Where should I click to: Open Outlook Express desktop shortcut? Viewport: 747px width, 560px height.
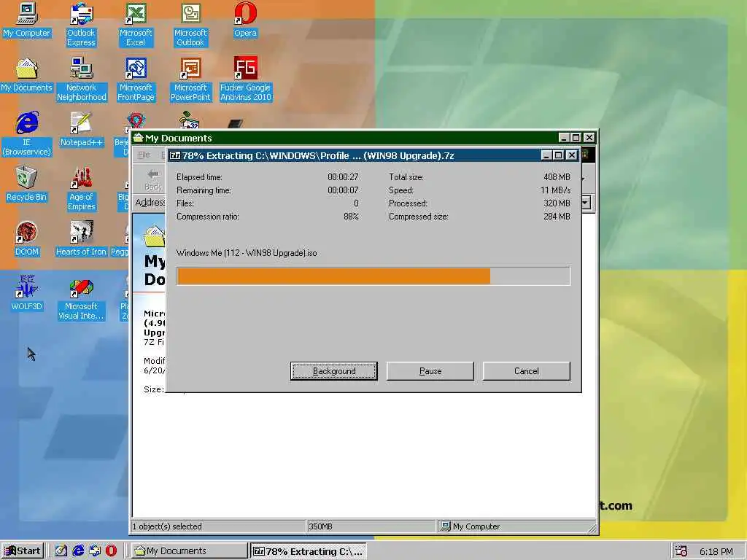[x=81, y=24]
